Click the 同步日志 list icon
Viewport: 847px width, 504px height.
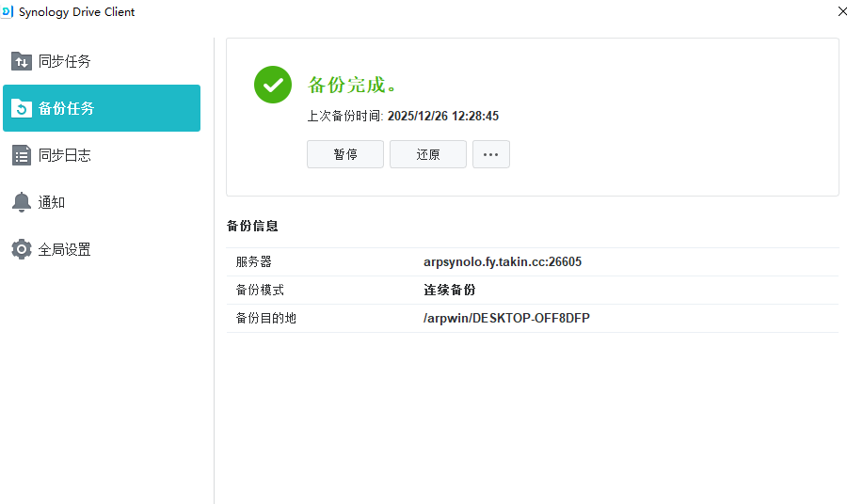click(22, 155)
